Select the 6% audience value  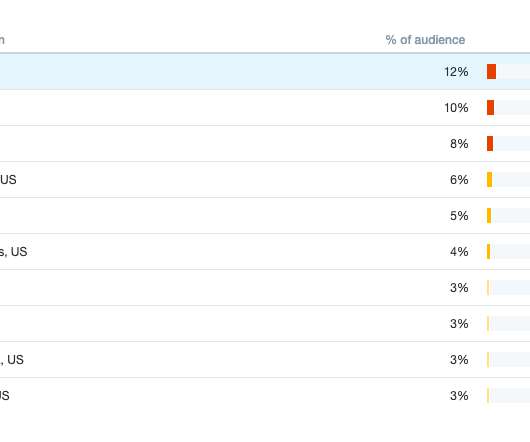click(459, 180)
